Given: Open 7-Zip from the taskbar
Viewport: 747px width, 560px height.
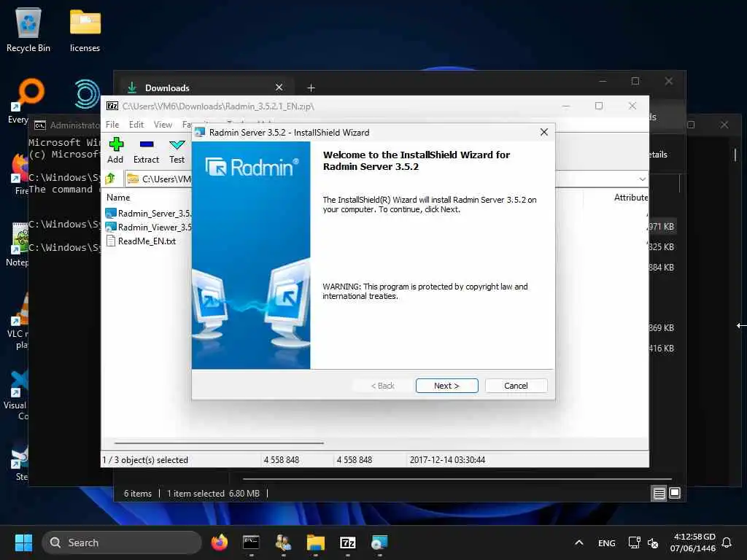Looking at the screenshot, I should coord(348,542).
